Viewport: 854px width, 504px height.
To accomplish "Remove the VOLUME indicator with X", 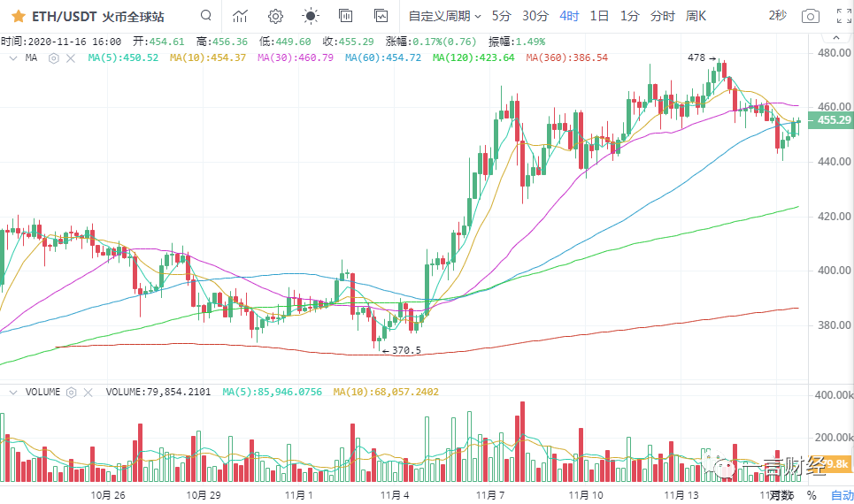I will pos(87,392).
